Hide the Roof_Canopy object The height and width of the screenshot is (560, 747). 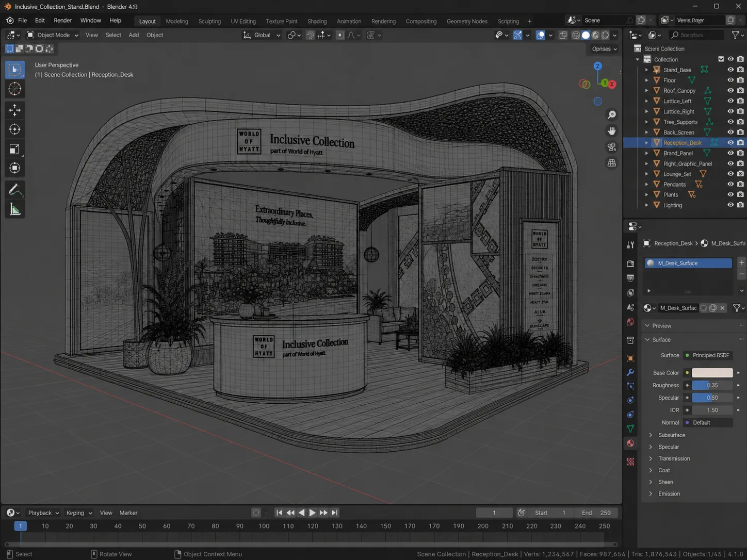[x=730, y=90]
